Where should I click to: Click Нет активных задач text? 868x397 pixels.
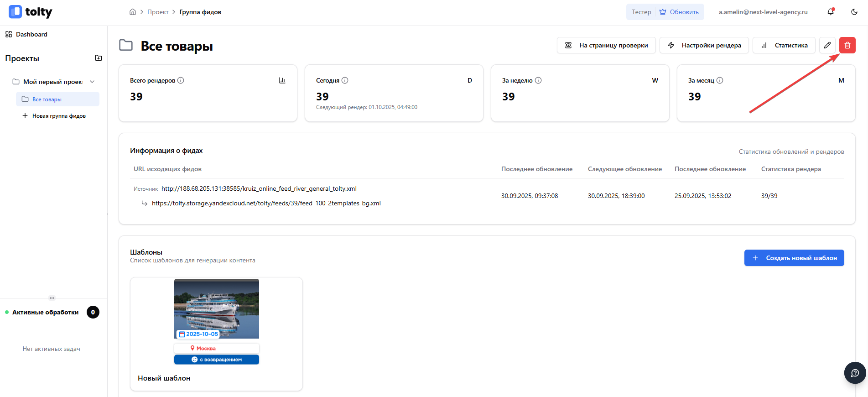[x=52, y=349]
